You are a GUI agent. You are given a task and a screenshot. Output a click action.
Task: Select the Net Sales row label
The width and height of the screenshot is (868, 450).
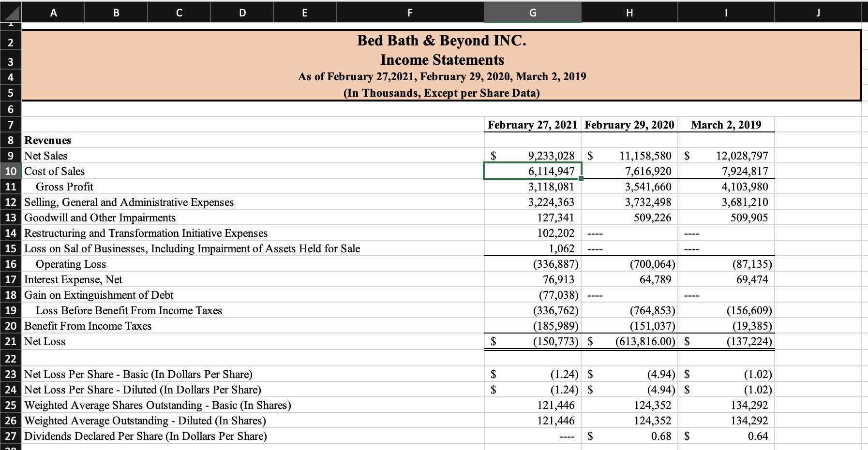pos(46,156)
